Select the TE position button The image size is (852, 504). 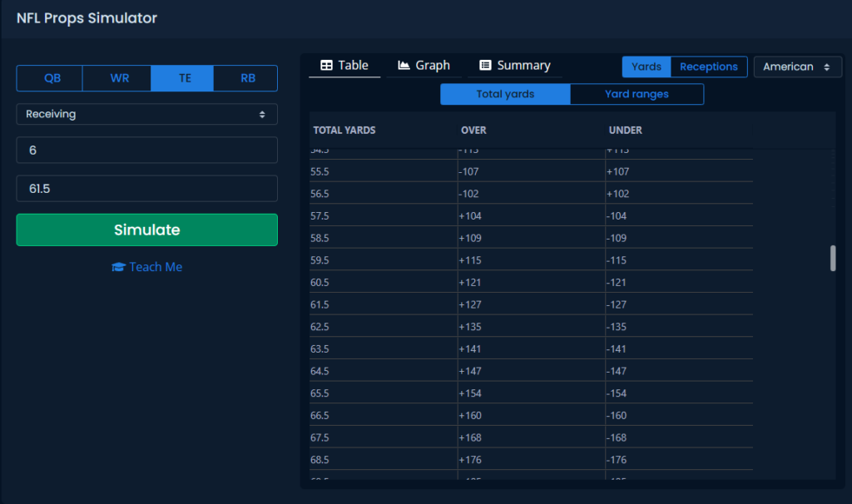pyautogui.click(x=182, y=78)
